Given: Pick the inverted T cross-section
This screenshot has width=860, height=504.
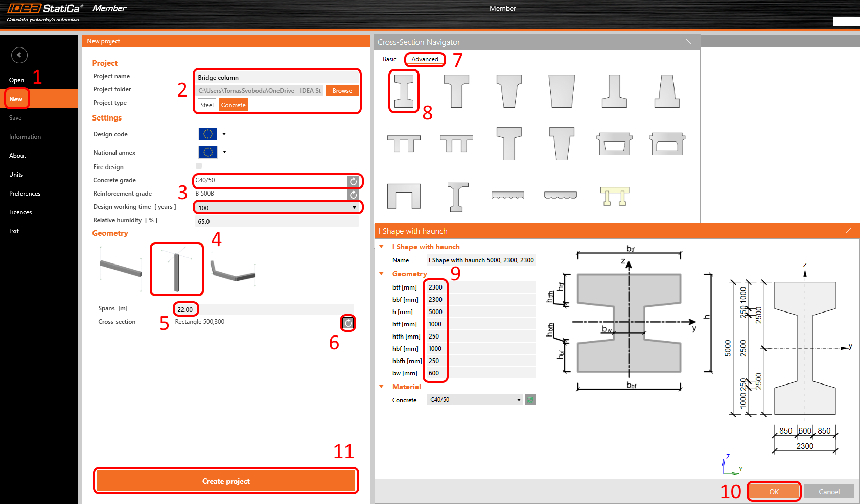Looking at the screenshot, I should pos(614,91).
